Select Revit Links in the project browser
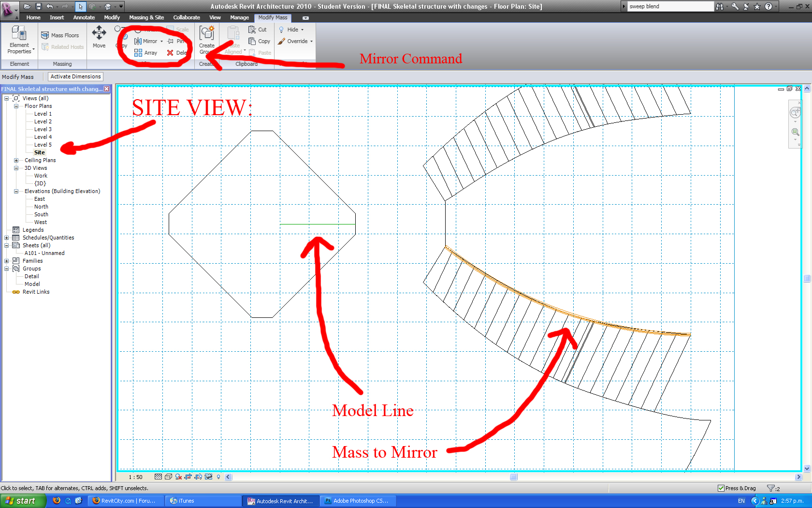Screen dimensions: 812x508 36,292
